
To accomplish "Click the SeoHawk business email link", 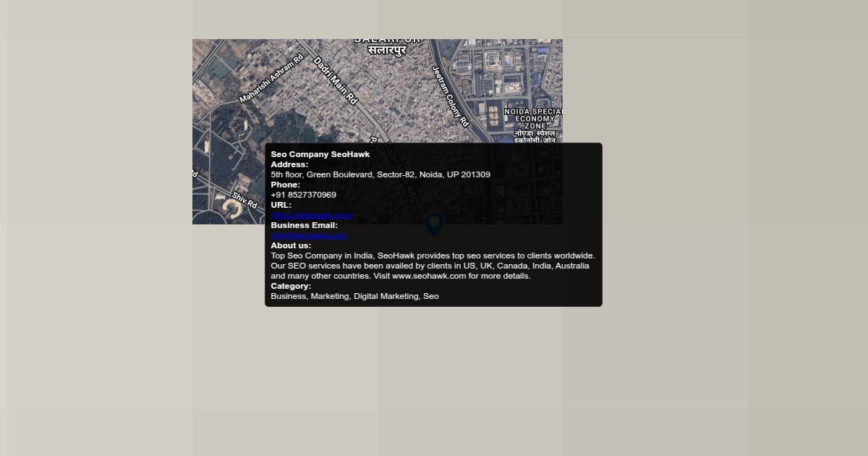I will [309, 235].
